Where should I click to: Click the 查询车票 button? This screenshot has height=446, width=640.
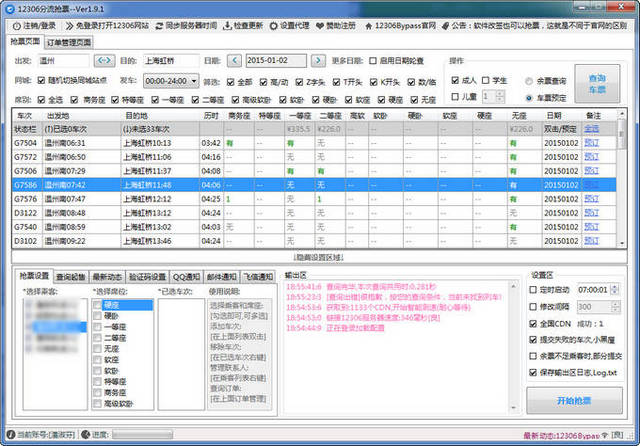click(597, 84)
